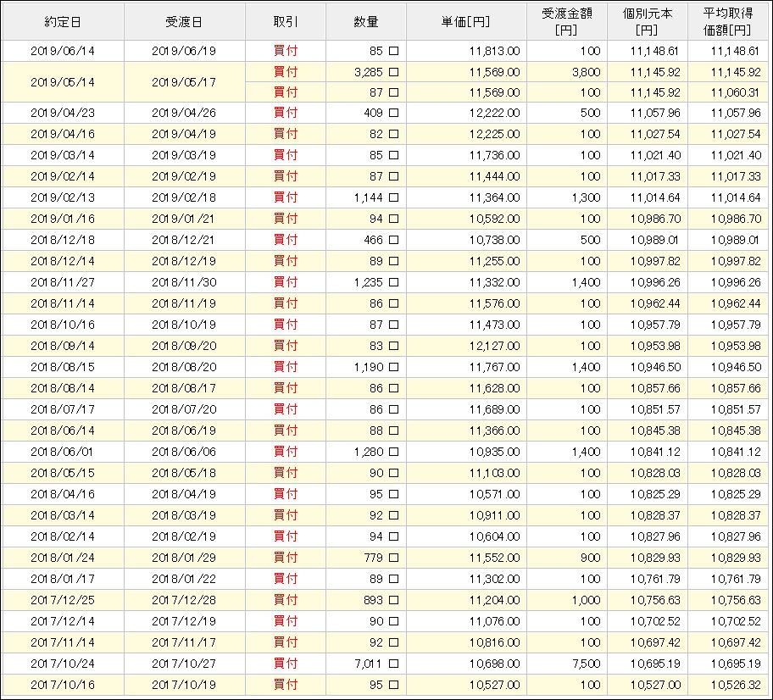The height and width of the screenshot is (700, 773).
Task: Select settlement amount 900
Action: 591,558
